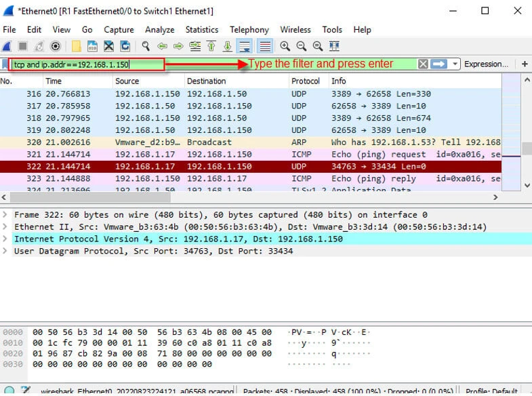Click the filter bookmark icon
The height and width of the screenshot is (396, 532).
tap(6, 64)
